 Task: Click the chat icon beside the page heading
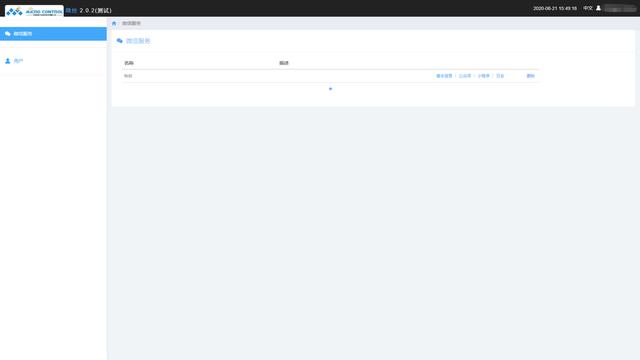click(x=120, y=41)
